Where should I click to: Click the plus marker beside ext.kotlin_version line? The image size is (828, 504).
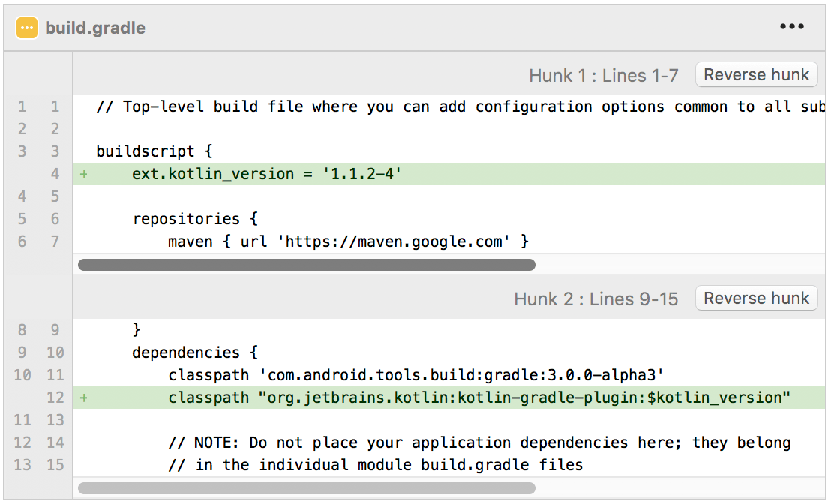click(84, 174)
